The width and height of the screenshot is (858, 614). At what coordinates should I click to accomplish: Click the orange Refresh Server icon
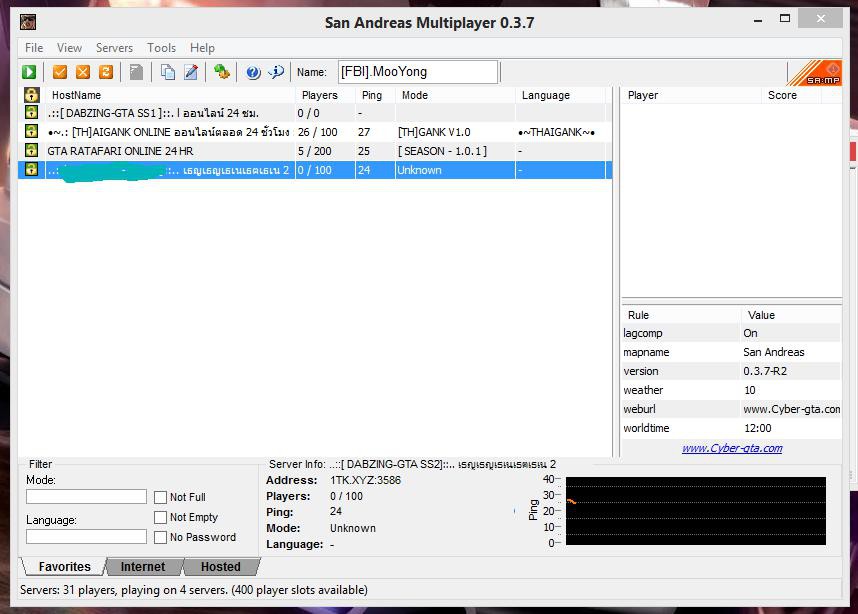[106, 72]
